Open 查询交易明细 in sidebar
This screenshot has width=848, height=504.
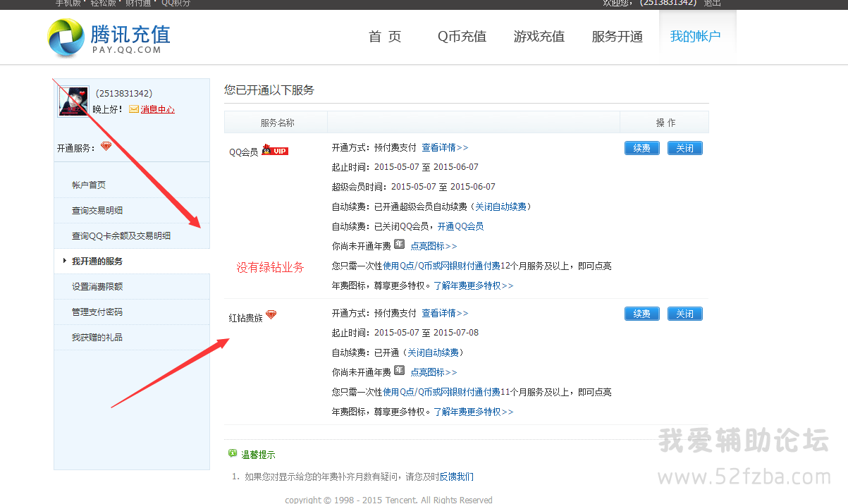(x=97, y=211)
